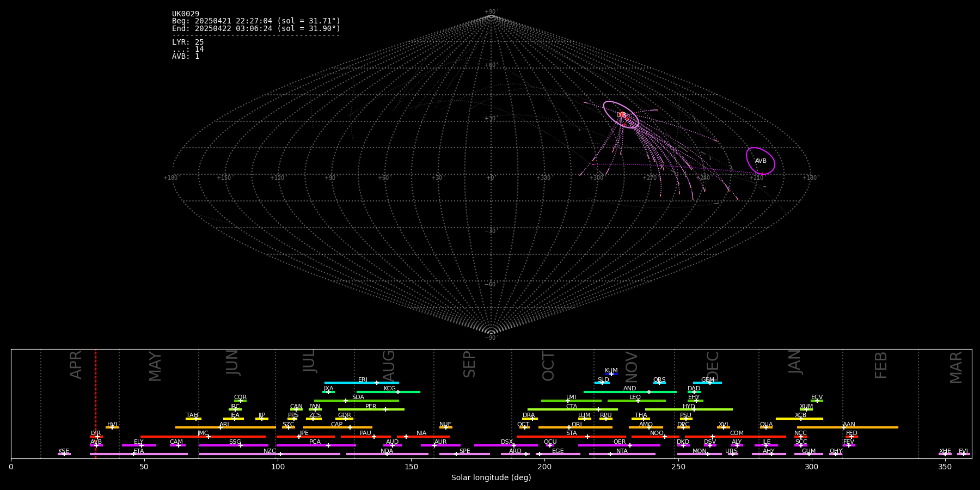Click the XCB shower label
The height and width of the screenshot is (490, 980).
(800, 415)
